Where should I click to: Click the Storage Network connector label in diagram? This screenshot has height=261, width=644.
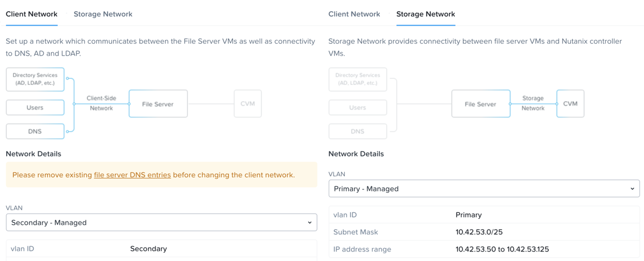pyautogui.click(x=533, y=103)
